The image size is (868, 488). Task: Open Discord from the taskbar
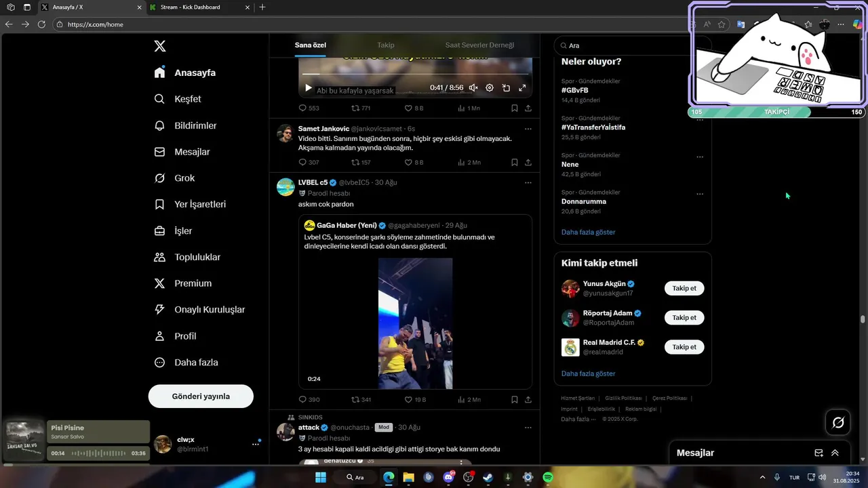click(448, 478)
